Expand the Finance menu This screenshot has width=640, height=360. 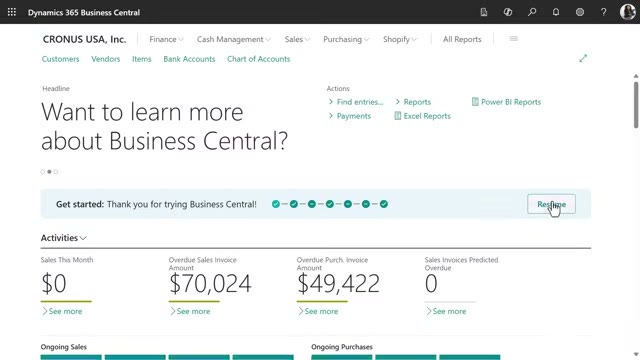(x=166, y=39)
